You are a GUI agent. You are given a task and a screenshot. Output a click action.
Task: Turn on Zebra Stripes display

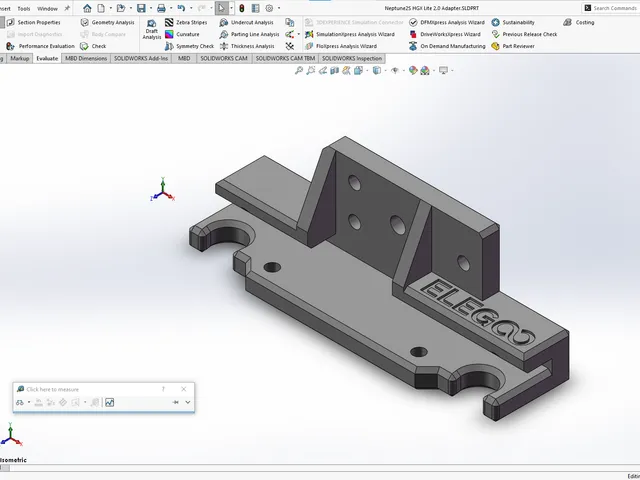coord(186,22)
